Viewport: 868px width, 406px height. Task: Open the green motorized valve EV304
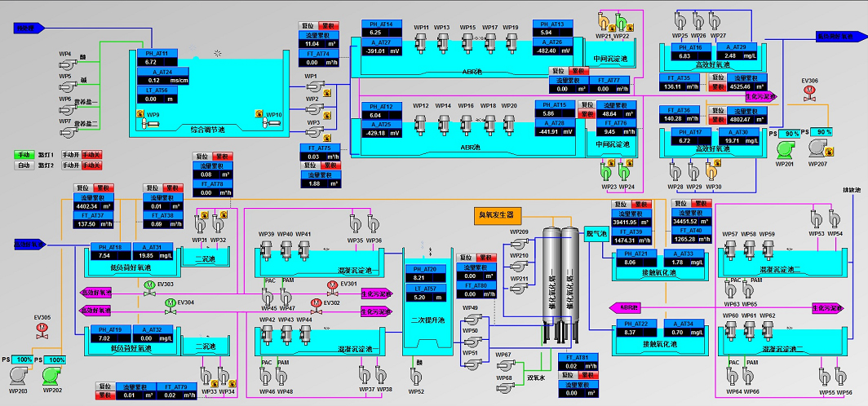pos(171,306)
